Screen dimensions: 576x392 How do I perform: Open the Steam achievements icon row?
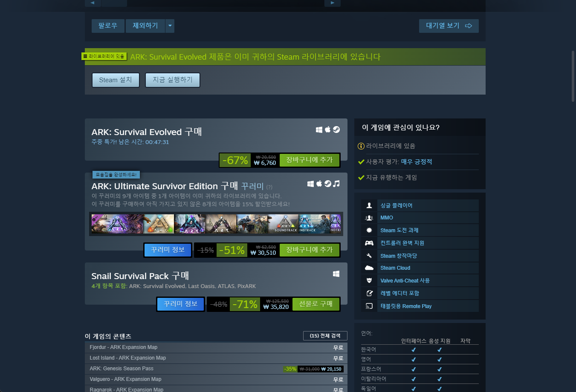420,230
